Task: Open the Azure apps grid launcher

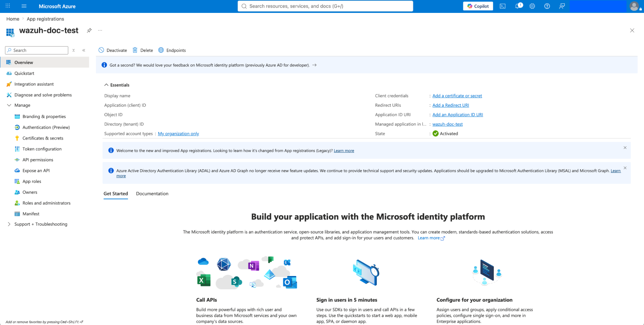Action: point(8,6)
